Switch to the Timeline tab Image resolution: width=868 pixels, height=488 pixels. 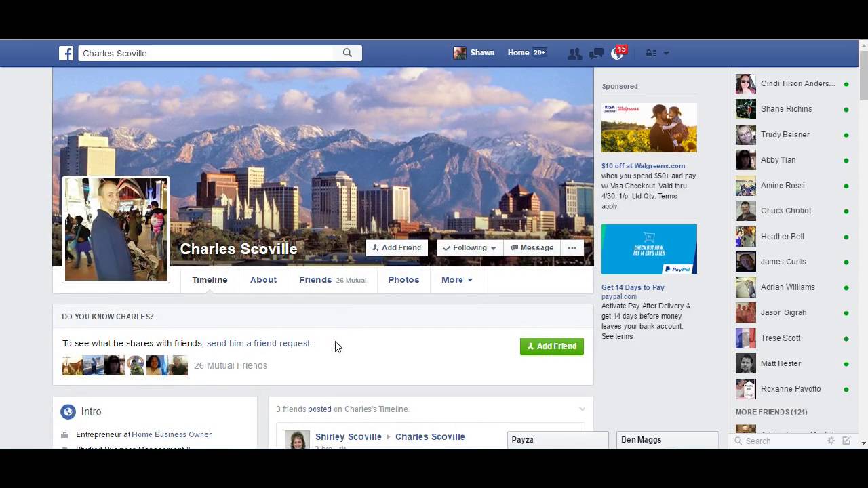[210, 279]
